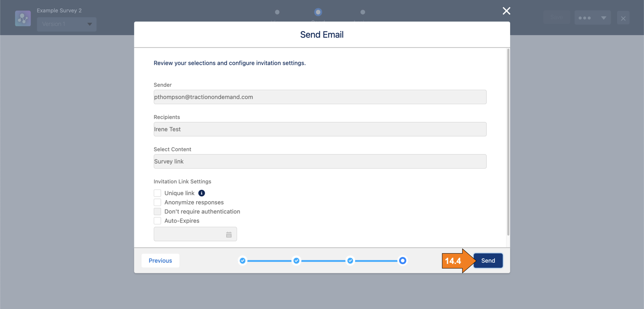Go back using the Previous button

coord(160,261)
